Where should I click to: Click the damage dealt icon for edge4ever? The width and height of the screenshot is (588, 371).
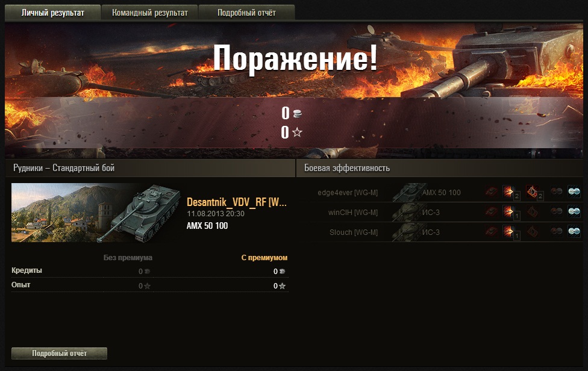509,192
